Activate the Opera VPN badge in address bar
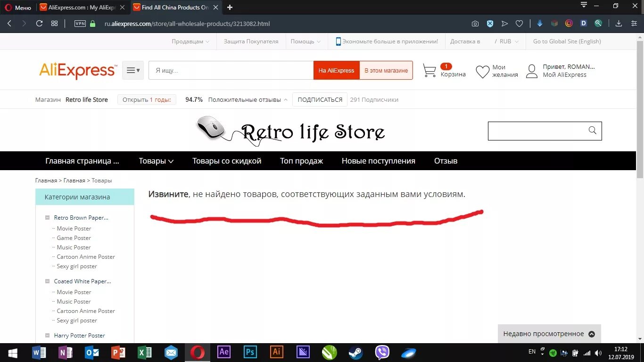 pyautogui.click(x=80, y=23)
